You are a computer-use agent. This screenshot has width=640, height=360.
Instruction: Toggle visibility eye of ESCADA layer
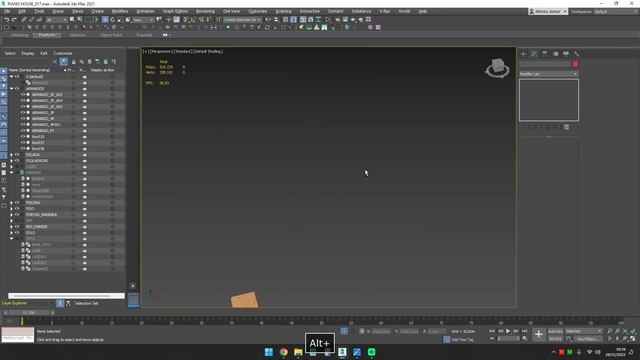coord(17,155)
